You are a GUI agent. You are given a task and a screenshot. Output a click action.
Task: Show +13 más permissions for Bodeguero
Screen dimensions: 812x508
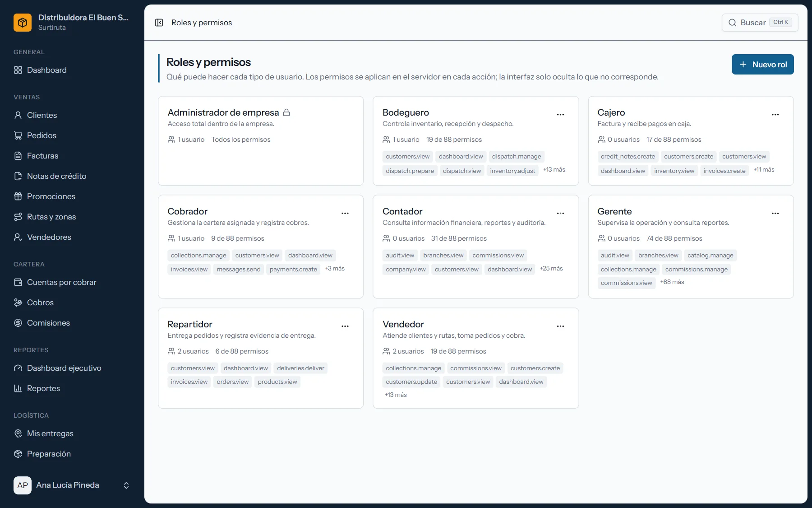pos(554,170)
